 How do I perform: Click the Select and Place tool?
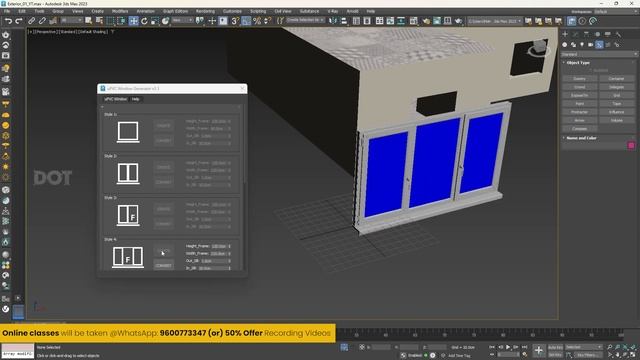pos(165,21)
